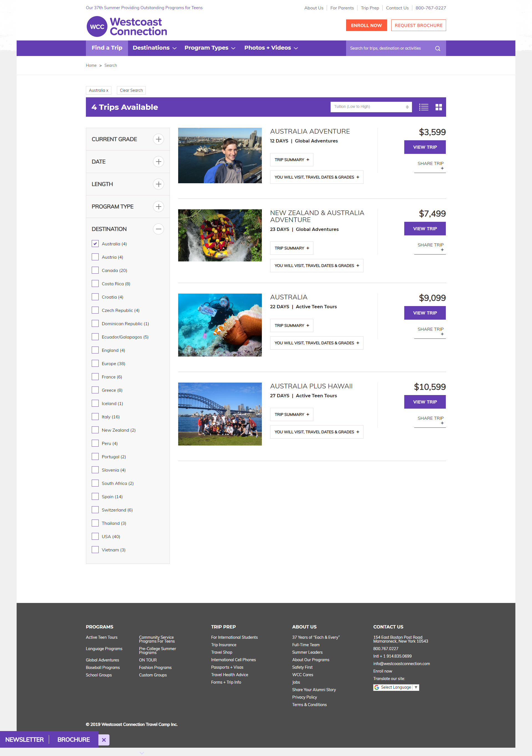Expand the Length filter plus icon
532x756 pixels.
[x=158, y=184]
